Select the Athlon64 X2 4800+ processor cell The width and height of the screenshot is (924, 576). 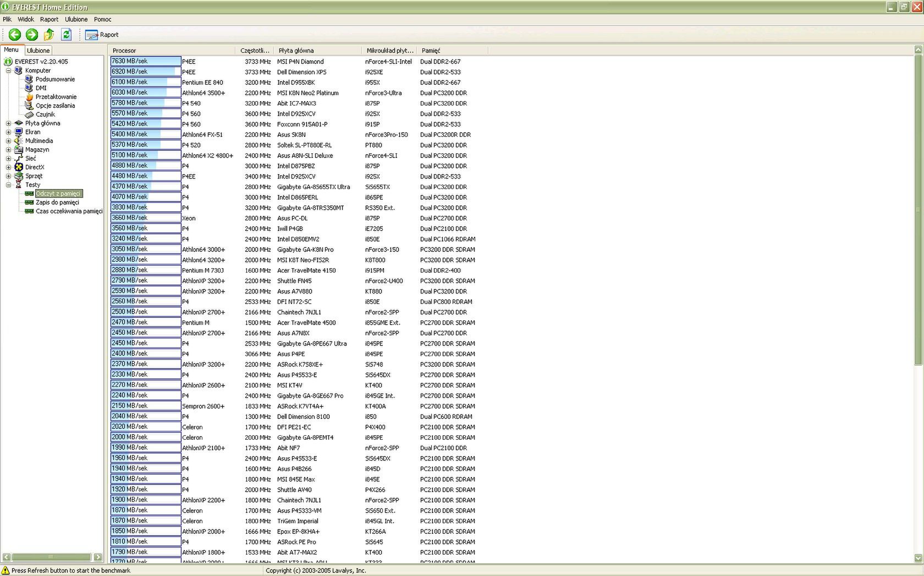pos(208,156)
